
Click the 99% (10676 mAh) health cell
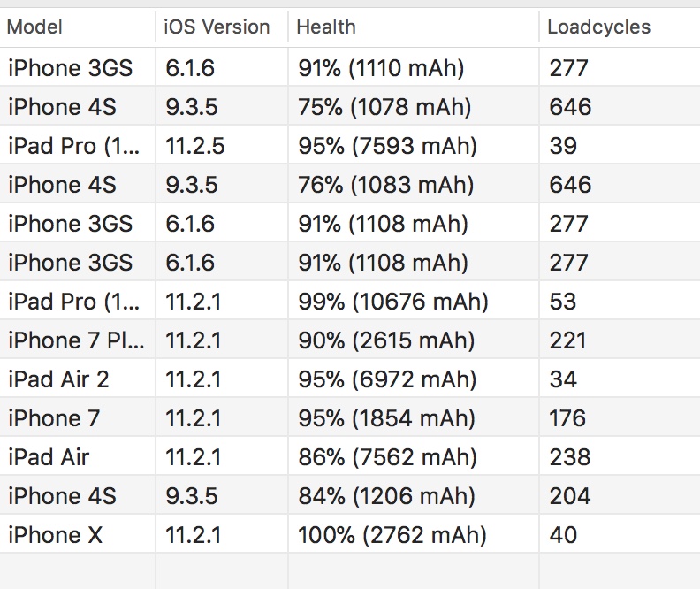[414, 301]
